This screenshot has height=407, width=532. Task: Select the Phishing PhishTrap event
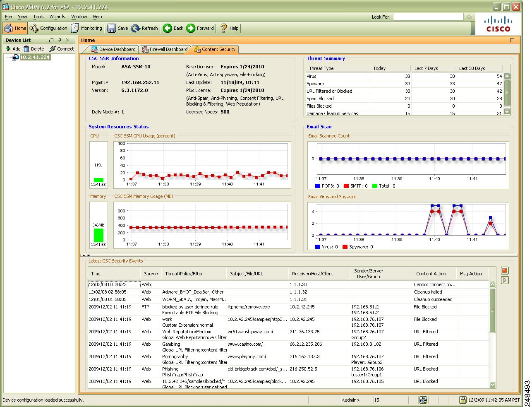(x=288, y=372)
